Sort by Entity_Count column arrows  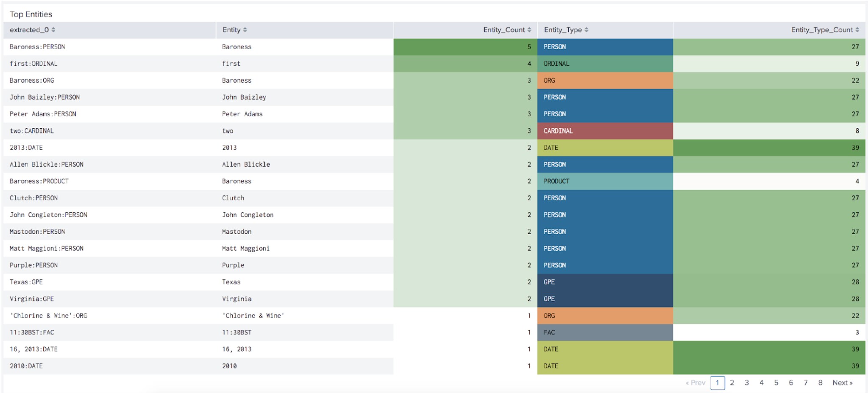(529, 30)
